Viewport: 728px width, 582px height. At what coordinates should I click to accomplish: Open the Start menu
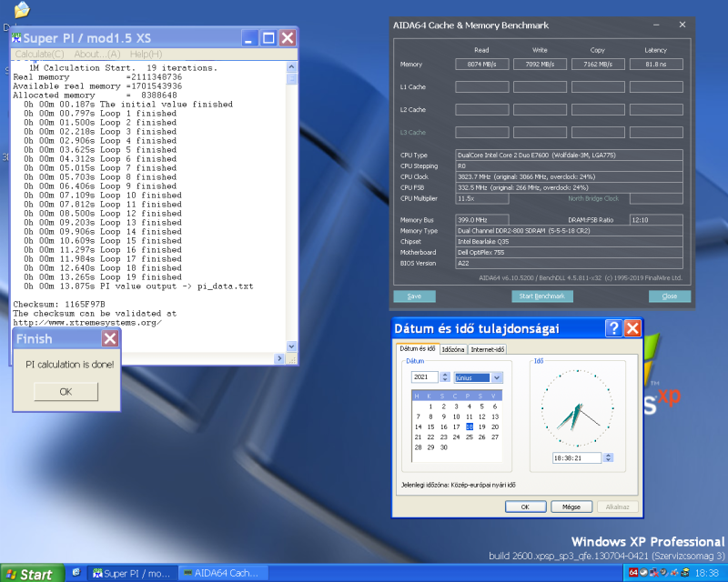(32, 574)
